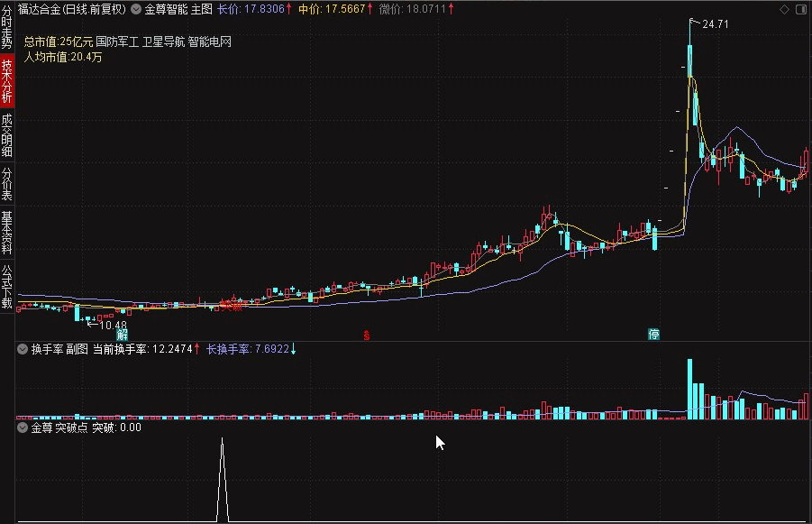The image size is (812, 524).
Task: Click the 人均市值:20.4万 label
Action: [63, 57]
